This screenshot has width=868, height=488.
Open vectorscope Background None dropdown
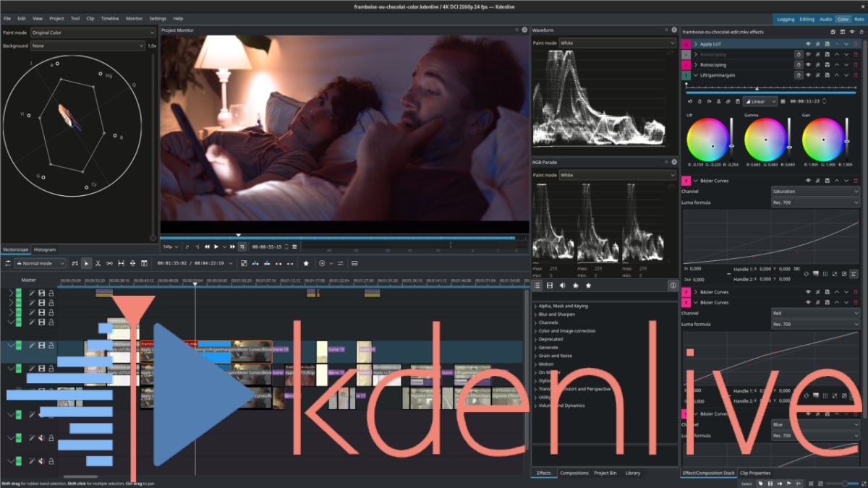88,46
